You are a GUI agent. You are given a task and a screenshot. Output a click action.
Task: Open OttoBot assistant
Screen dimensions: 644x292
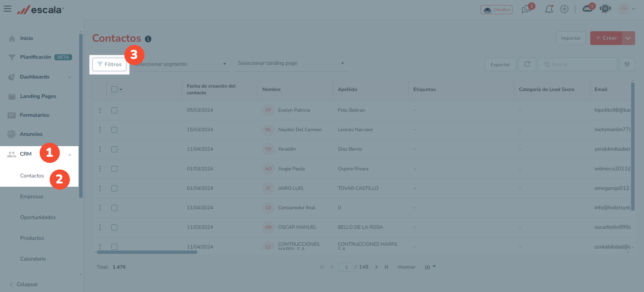pyautogui.click(x=496, y=10)
